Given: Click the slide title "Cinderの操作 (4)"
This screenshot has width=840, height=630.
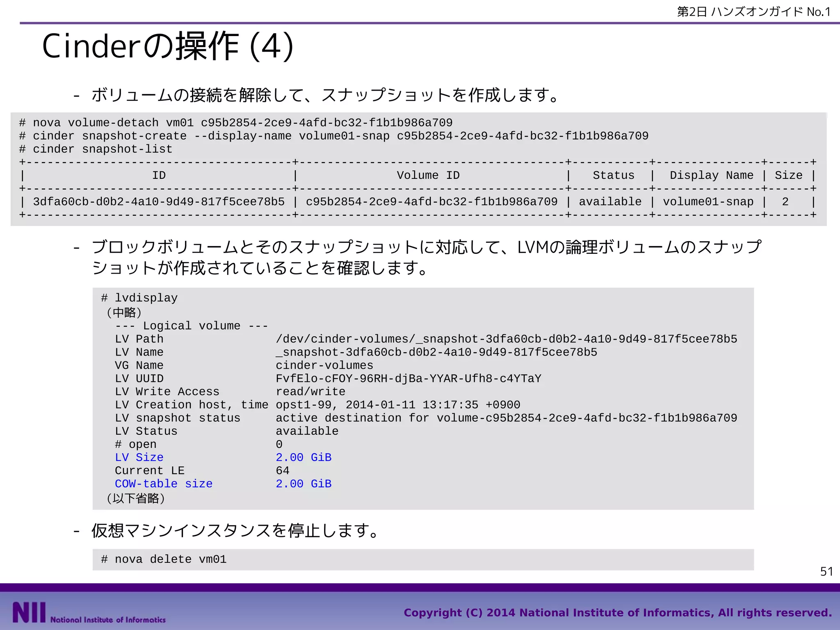Looking at the screenshot, I should tap(168, 46).
